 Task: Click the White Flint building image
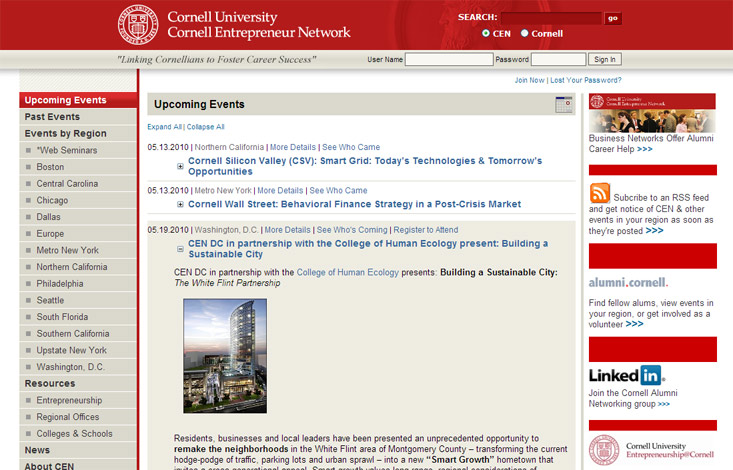[x=225, y=356]
